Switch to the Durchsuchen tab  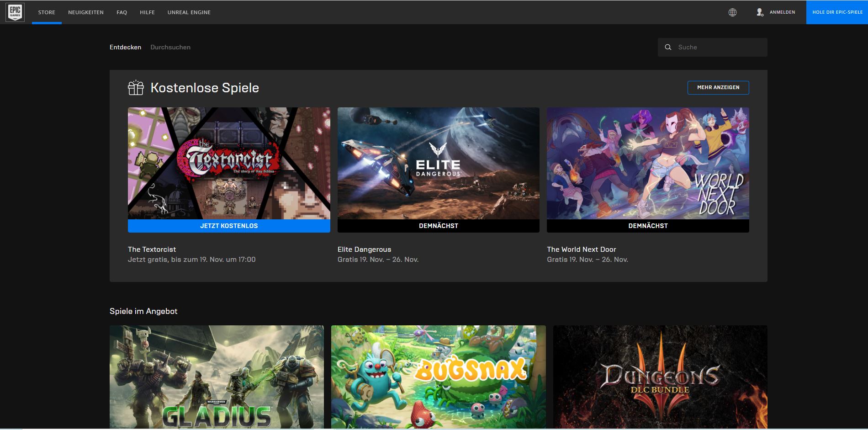[x=170, y=47]
